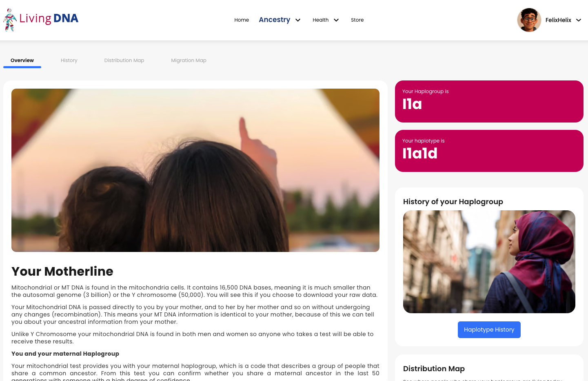Viewport: 588px width, 381px height.
Task: Click the I1a haplogroup card
Action: [x=489, y=101]
